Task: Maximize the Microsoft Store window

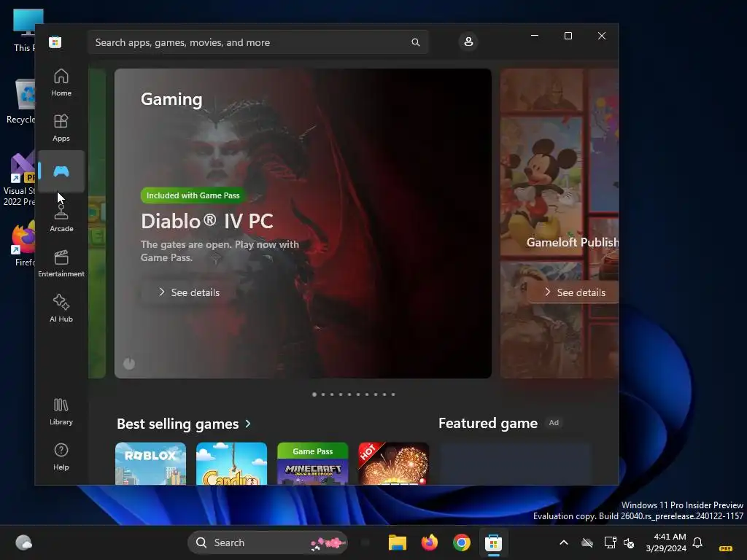Action: point(568,36)
